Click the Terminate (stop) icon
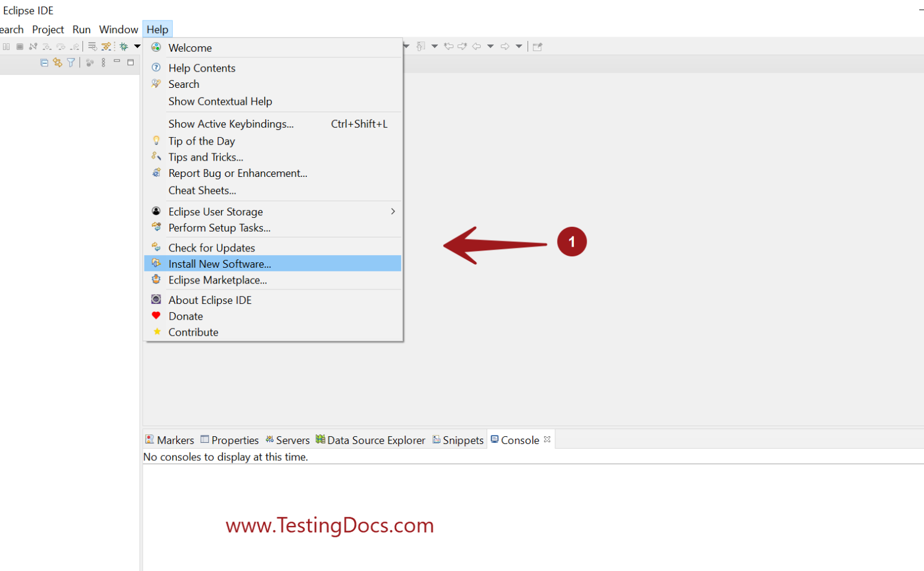 click(20, 46)
